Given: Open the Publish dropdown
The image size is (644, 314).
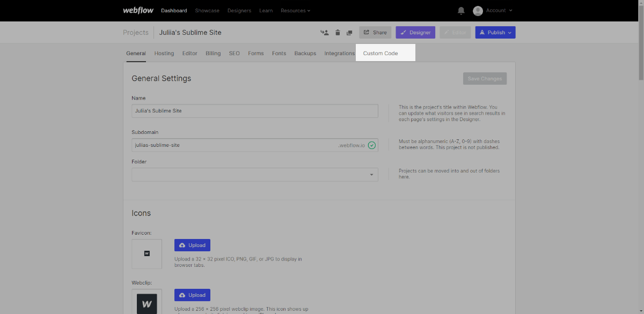Looking at the screenshot, I should (x=495, y=33).
